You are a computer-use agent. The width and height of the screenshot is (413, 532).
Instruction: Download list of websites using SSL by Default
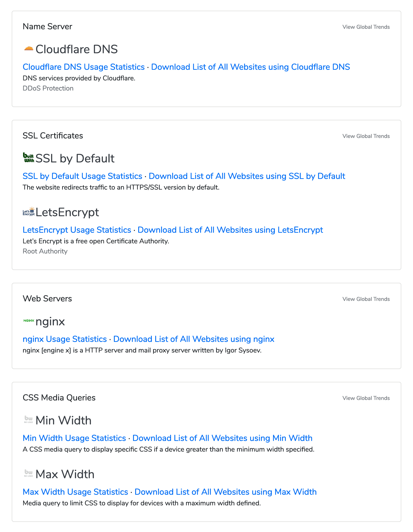click(x=247, y=176)
